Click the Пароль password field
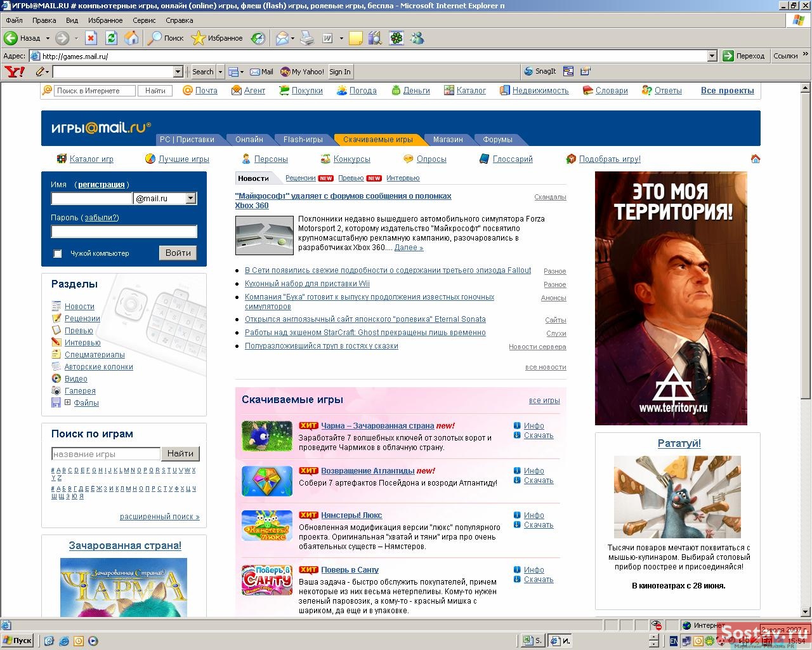This screenshot has width=812, height=650. click(x=124, y=231)
